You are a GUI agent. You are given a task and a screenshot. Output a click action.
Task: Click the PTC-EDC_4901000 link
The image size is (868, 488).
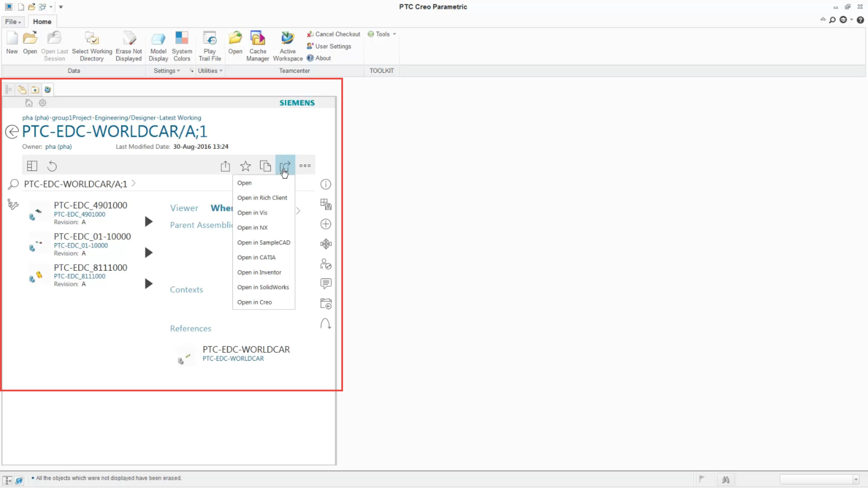click(80, 214)
